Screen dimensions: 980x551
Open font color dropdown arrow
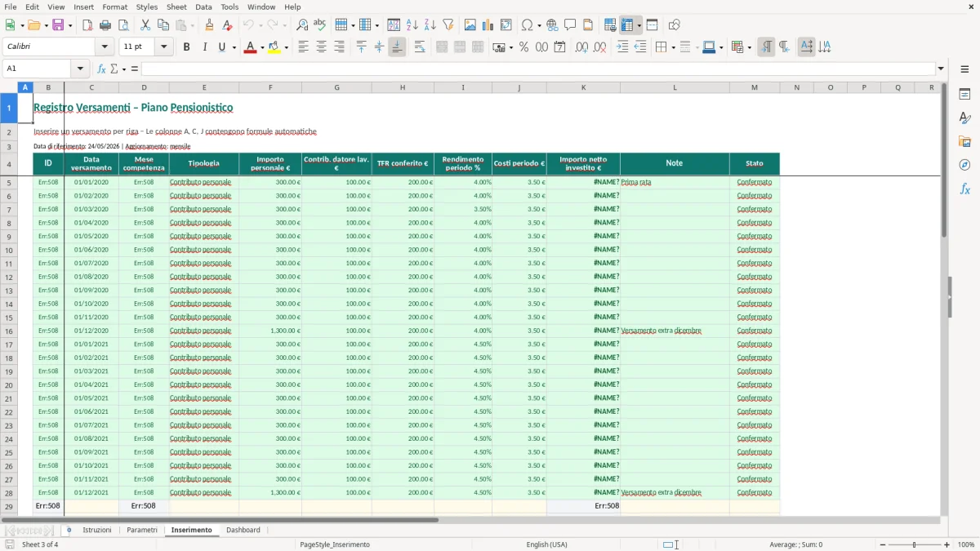coord(261,47)
